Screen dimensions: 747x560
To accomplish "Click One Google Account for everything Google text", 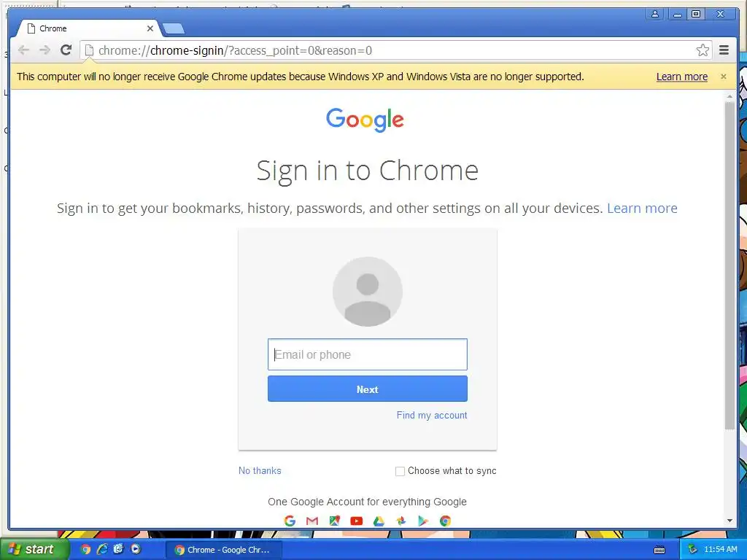I will click(368, 502).
